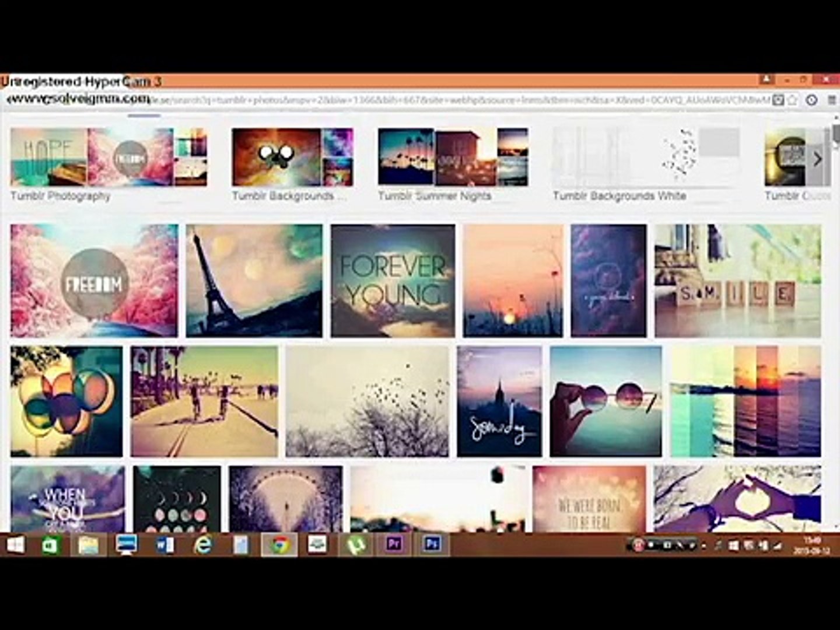
Task: Select the Tumblr Photography category
Action: 60,196
